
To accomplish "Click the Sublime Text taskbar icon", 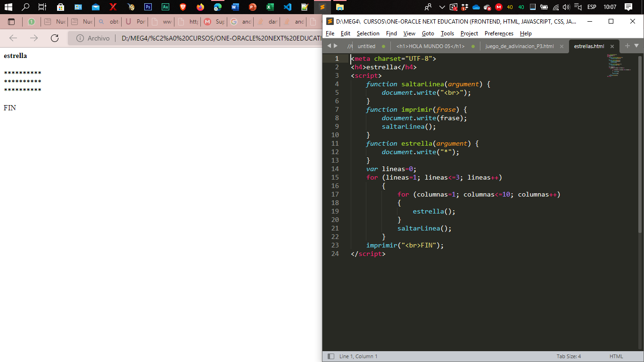I will point(322,7).
